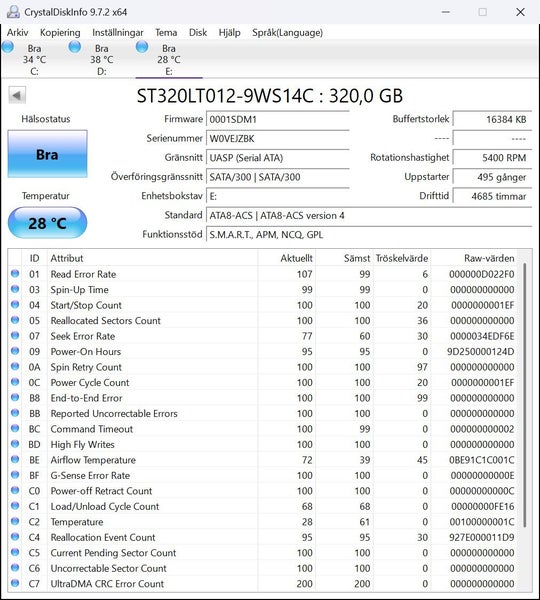This screenshot has width=540, height=600.
Task: Click status dot of End-to-End Error row
Action: point(15,398)
